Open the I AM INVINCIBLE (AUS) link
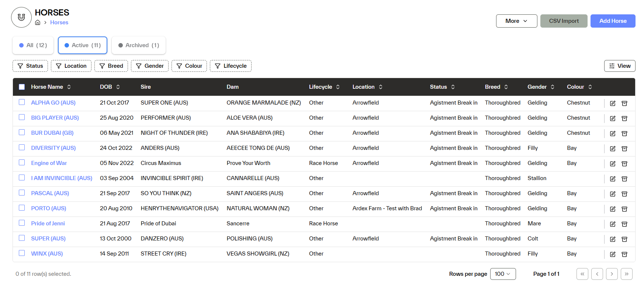The height and width of the screenshot is (285, 644). coord(62,178)
